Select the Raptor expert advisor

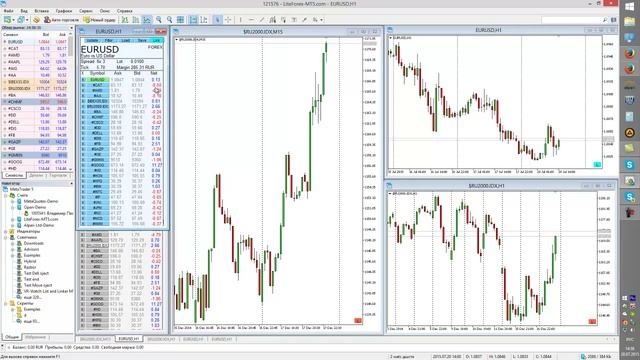(x=30, y=267)
